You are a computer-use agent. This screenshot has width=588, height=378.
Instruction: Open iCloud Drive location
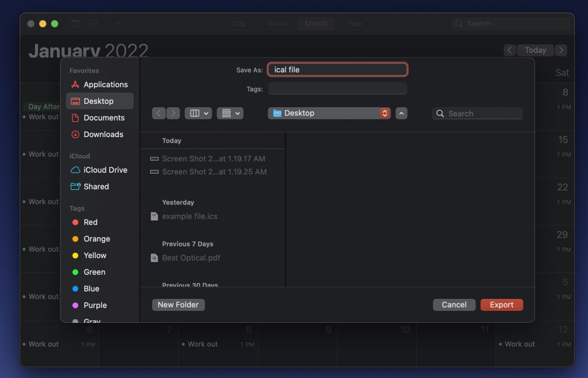pyautogui.click(x=105, y=170)
